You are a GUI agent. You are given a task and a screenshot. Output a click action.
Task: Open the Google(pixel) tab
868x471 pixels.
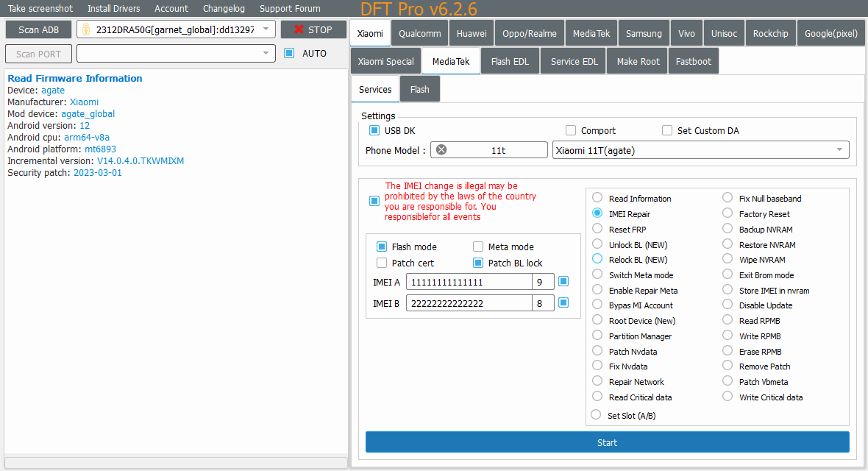click(831, 33)
